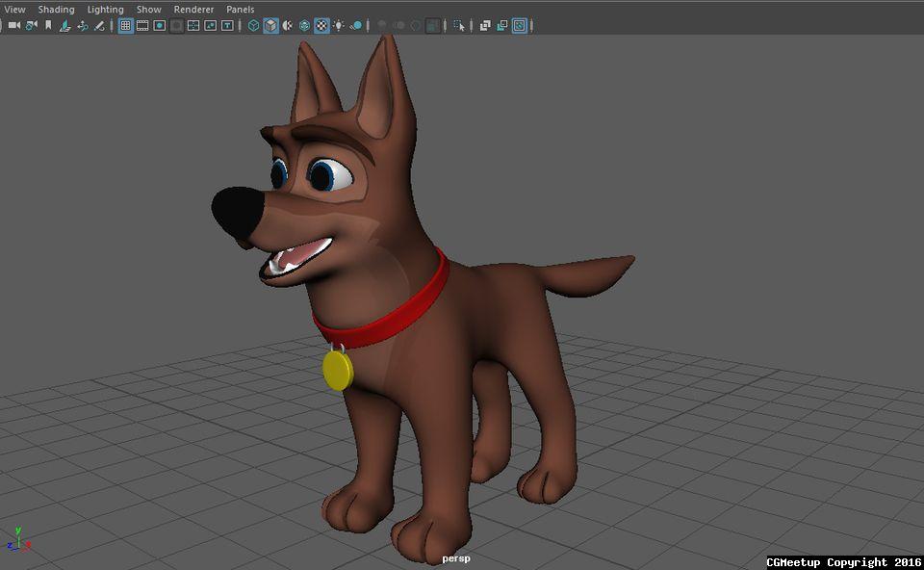Screen dimensions: 924x570
Task: Select Smooth Shade All cube icon
Action: [270, 25]
